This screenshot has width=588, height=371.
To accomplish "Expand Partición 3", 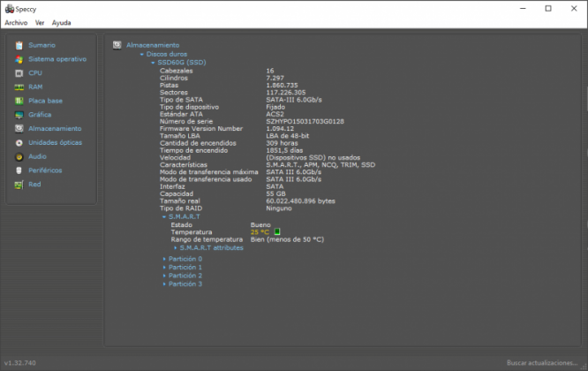I will (164, 284).
